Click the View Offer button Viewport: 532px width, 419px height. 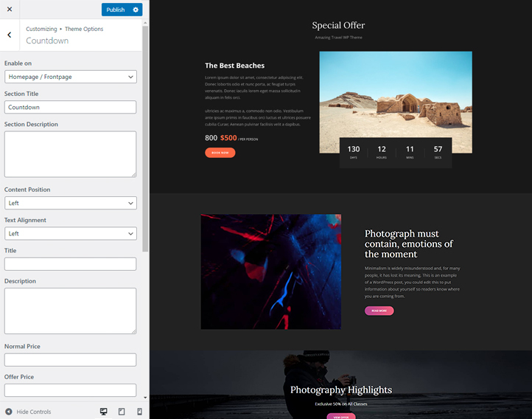point(341,416)
